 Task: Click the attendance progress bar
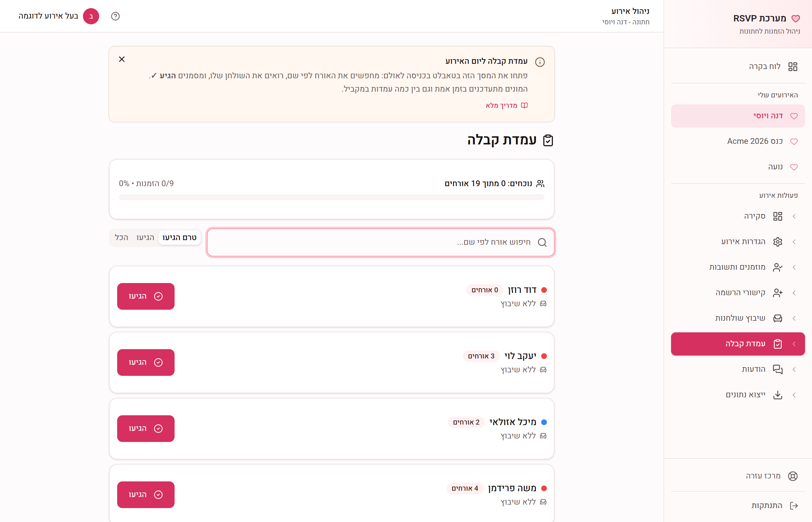click(x=331, y=197)
